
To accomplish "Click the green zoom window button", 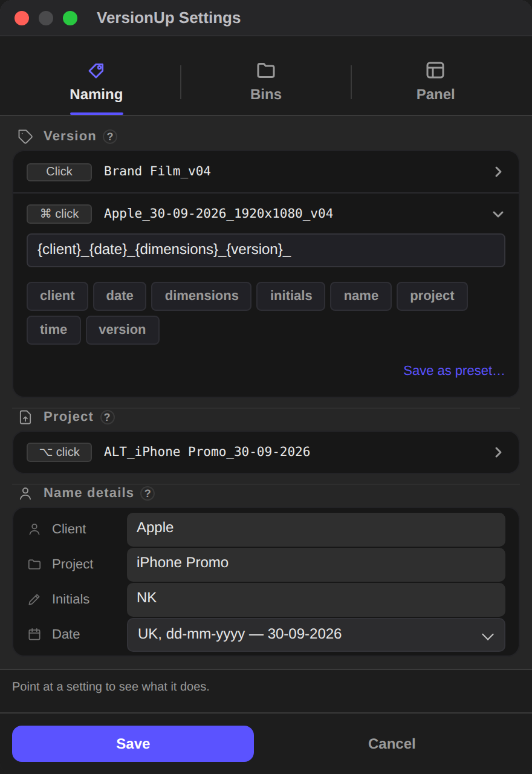I will (70, 18).
